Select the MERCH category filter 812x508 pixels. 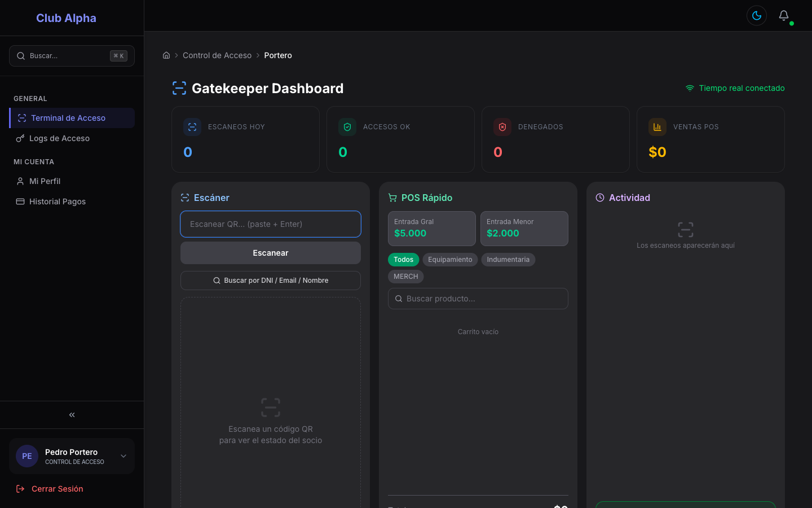(x=405, y=277)
